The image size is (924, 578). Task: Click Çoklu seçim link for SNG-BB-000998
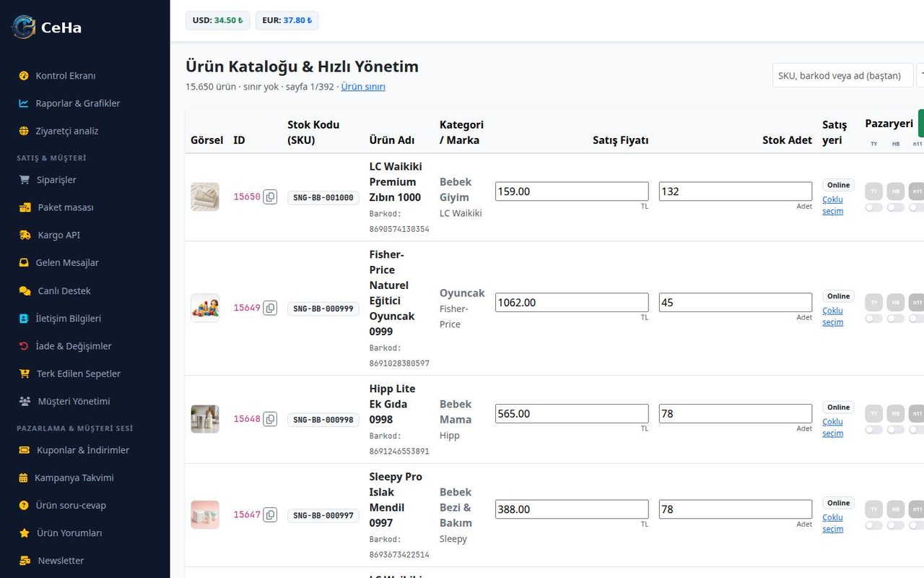tap(832, 428)
